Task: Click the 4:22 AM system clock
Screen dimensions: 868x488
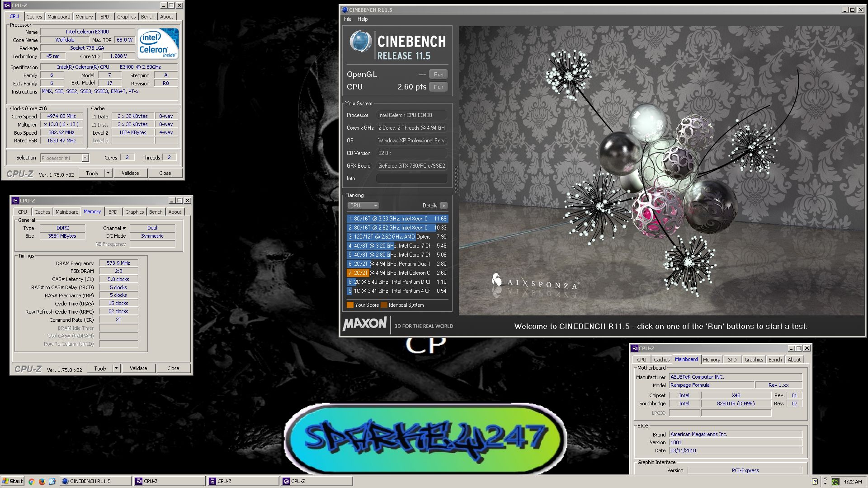Action: tap(853, 482)
